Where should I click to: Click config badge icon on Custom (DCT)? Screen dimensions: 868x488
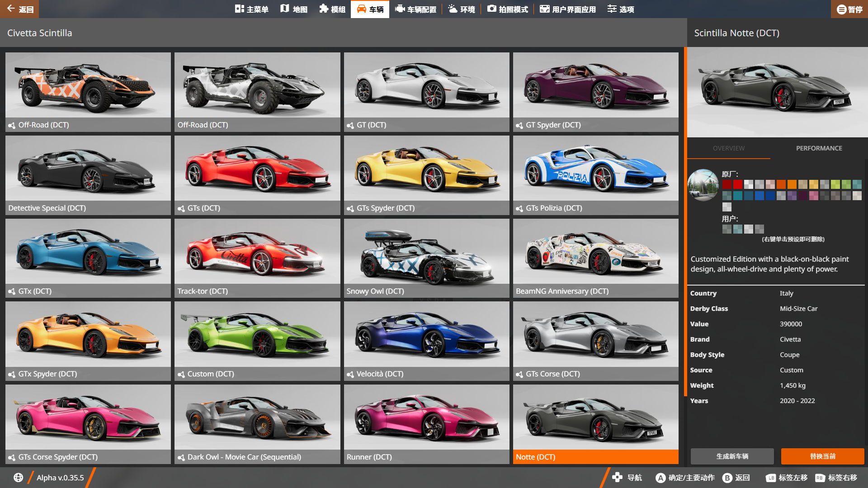pos(181,374)
